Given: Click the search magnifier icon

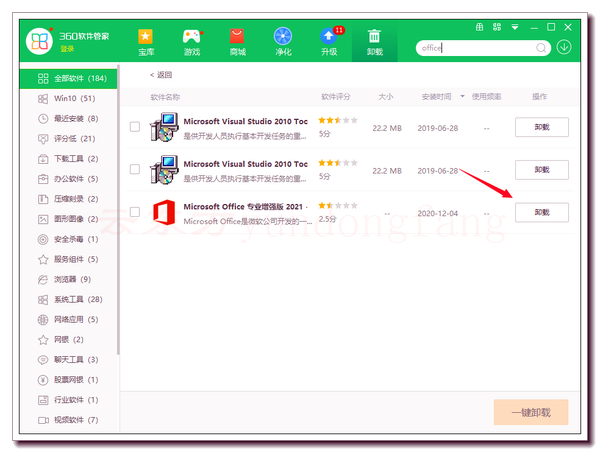Looking at the screenshot, I should [x=541, y=48].
